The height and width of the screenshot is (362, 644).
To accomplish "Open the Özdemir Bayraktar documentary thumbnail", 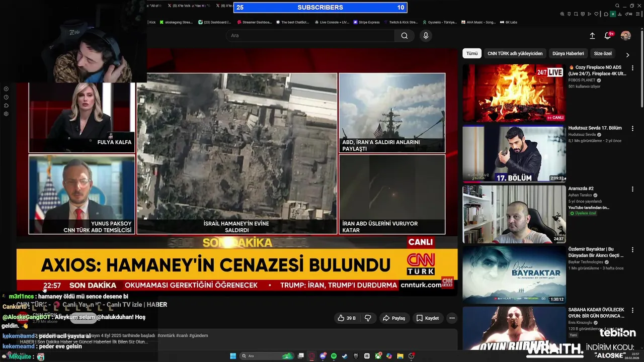I will (514, 275).
